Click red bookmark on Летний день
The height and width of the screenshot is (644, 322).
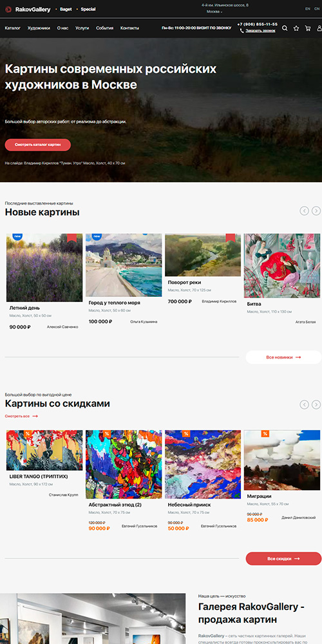point(72,238)
